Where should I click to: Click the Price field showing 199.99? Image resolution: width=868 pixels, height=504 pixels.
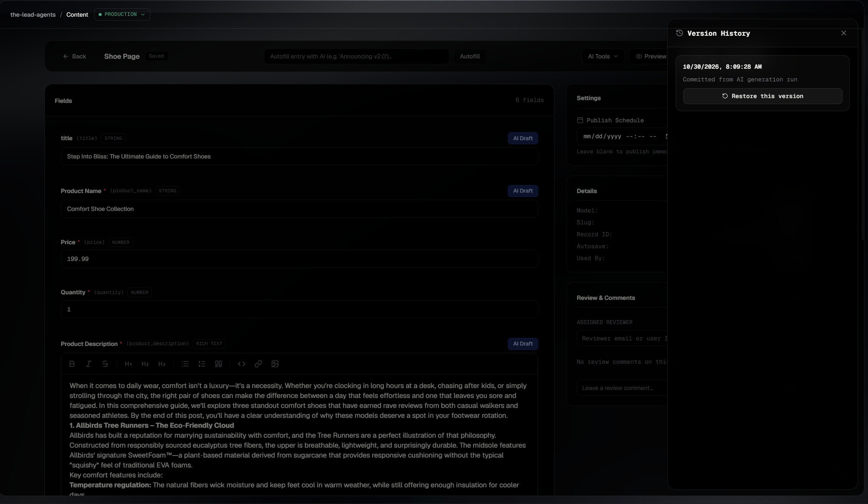coord(299,259)
